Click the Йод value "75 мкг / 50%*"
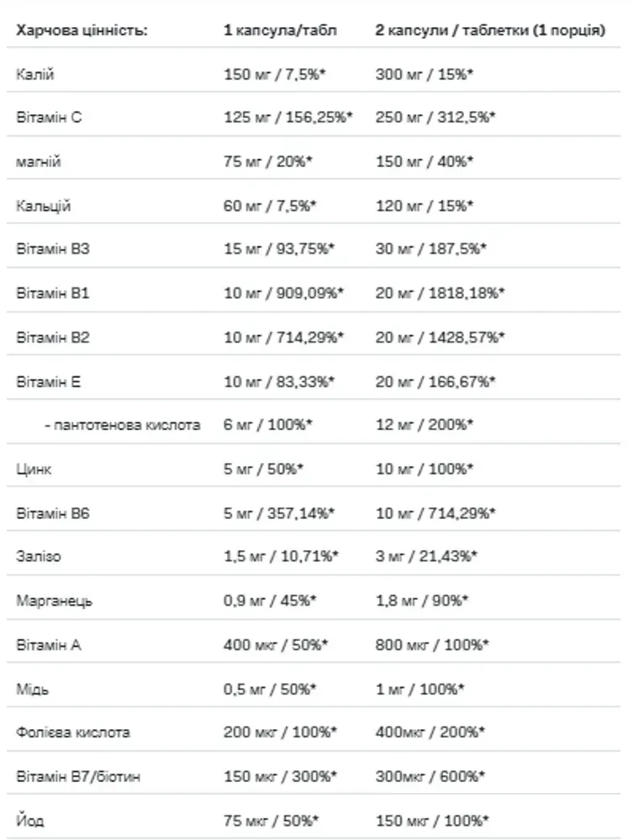The image size is (633, 840). pyautogui.click(x=272, y=821)
